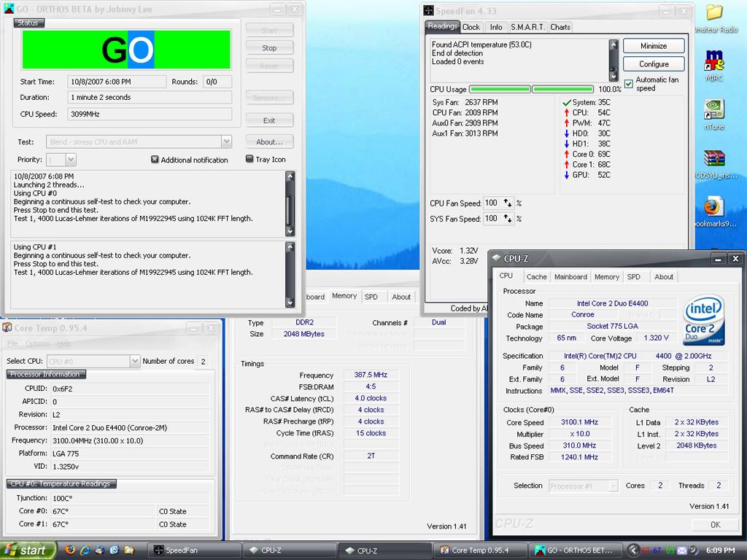
Task: Click the ORTHOS title bar app icon
Action: [x=9, y=9]
